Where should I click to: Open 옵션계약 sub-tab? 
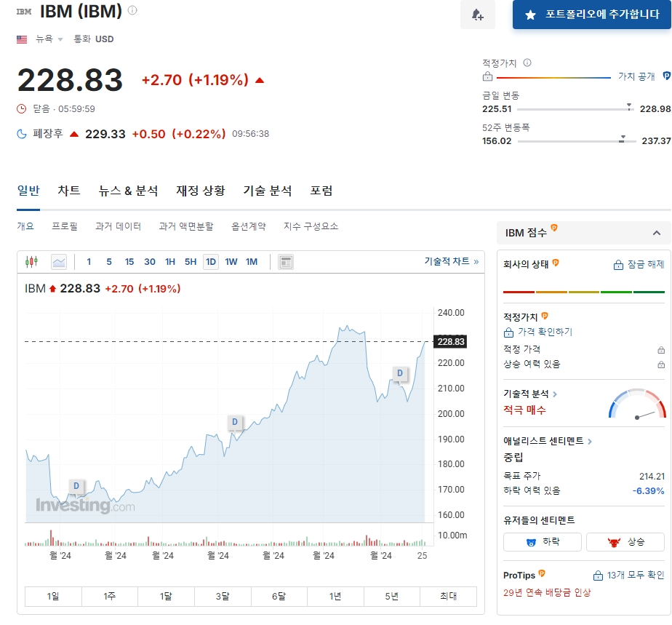249,226
